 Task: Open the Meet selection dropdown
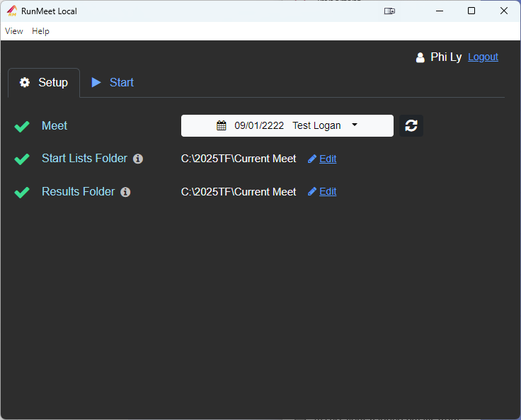pos(287,125)
